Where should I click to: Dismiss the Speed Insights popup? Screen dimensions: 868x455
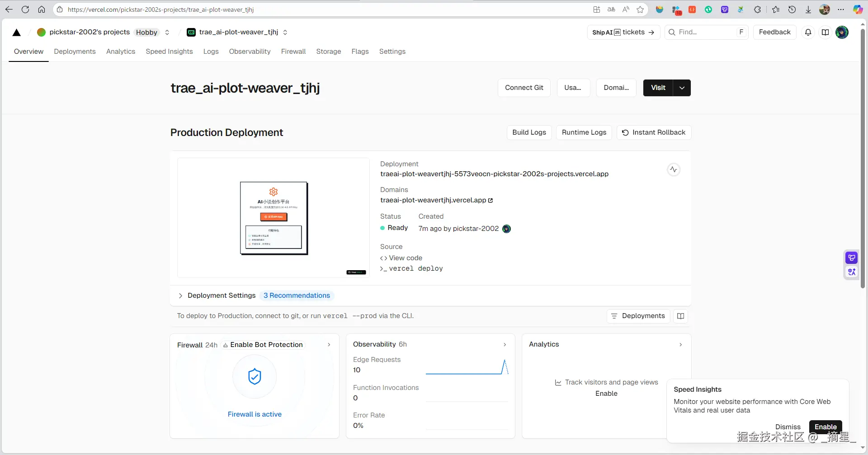point(788,427)
